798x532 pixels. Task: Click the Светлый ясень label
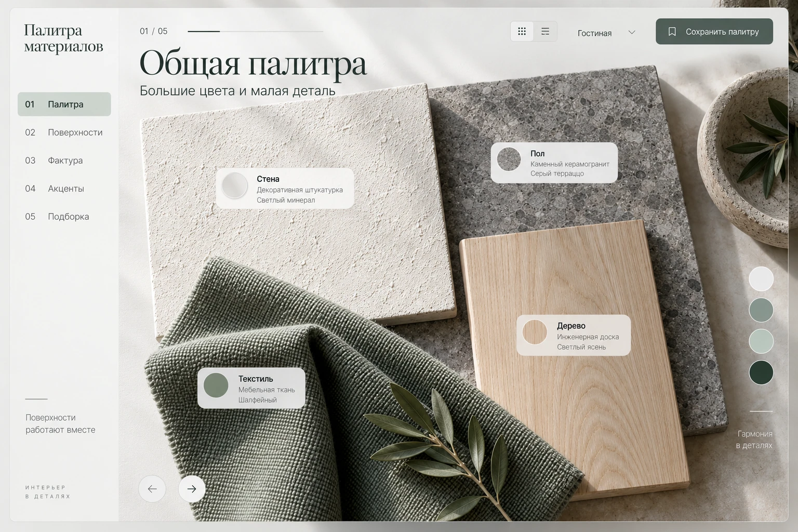coord(581,347)
